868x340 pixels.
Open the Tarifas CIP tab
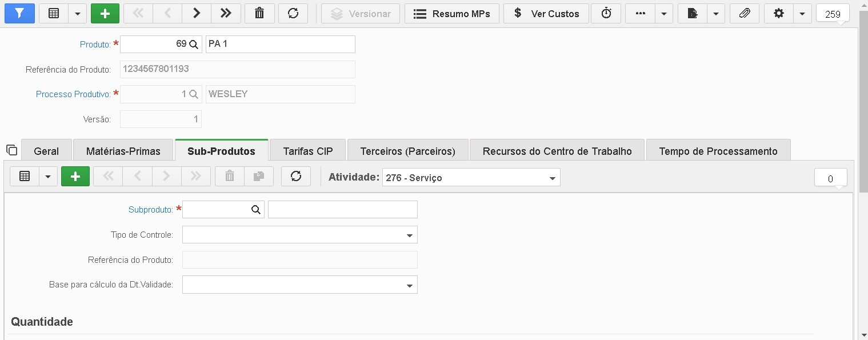pos(307,150)
